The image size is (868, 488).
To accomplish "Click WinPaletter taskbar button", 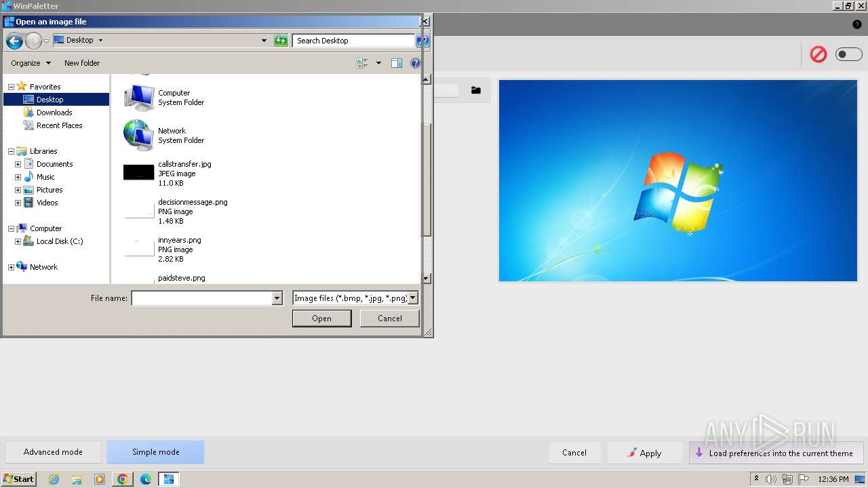I will click(x=169, y=479).
